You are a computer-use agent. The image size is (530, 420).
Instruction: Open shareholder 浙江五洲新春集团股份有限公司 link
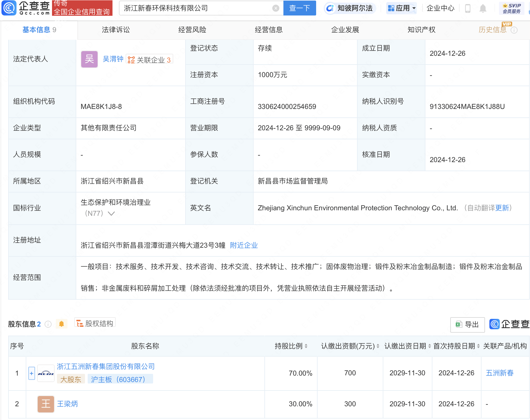pos(106,367)
